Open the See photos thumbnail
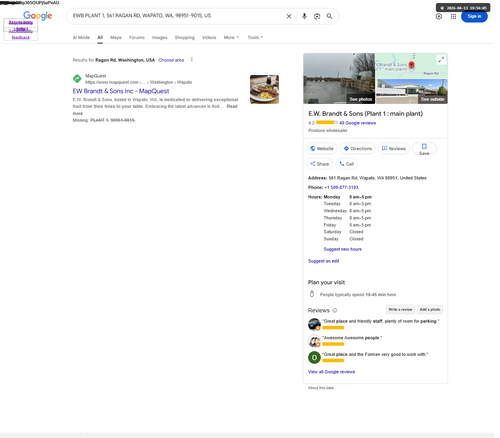 click(x=339, y=79)
